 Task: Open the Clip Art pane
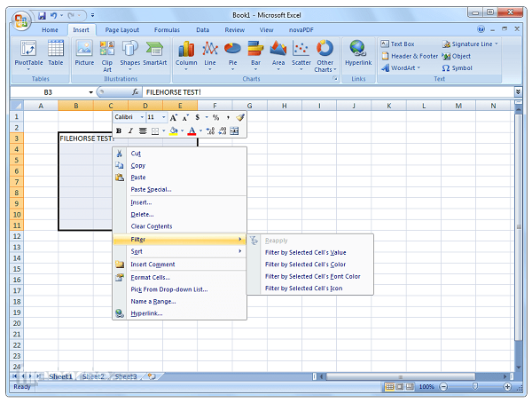click(107, 56)
